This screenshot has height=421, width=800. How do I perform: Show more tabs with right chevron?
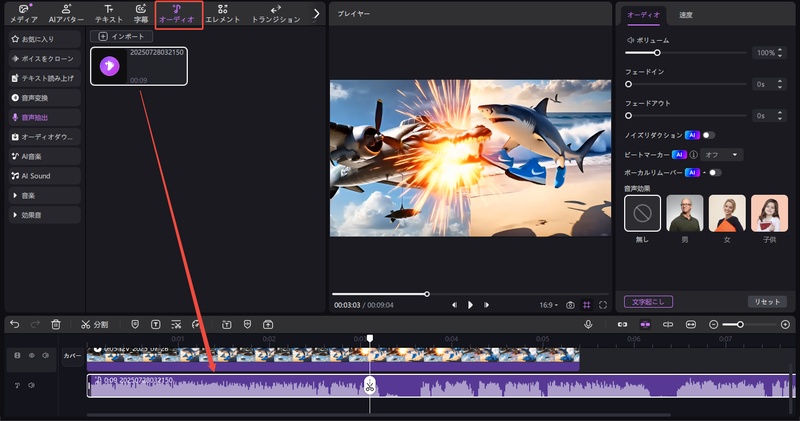[x=316, y=14]
